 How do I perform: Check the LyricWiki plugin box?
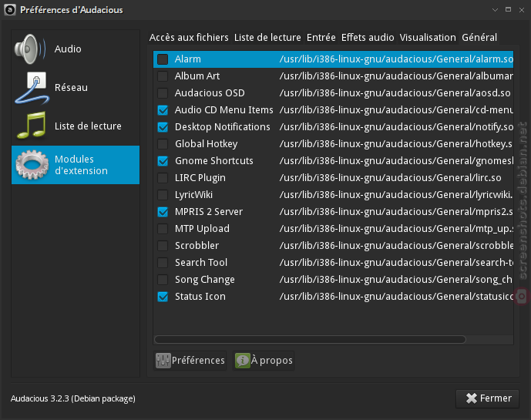(x=163, y=195)
